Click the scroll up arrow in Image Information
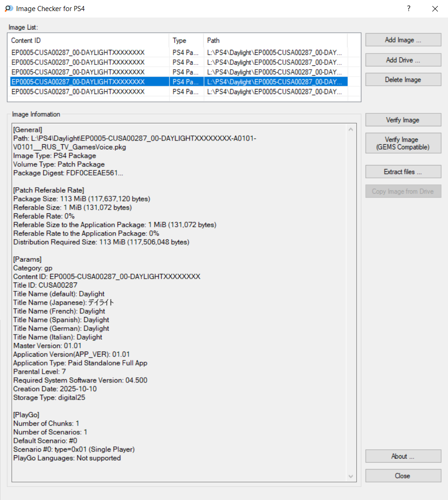Screen dimensions: 448x500 coord(351,129)
